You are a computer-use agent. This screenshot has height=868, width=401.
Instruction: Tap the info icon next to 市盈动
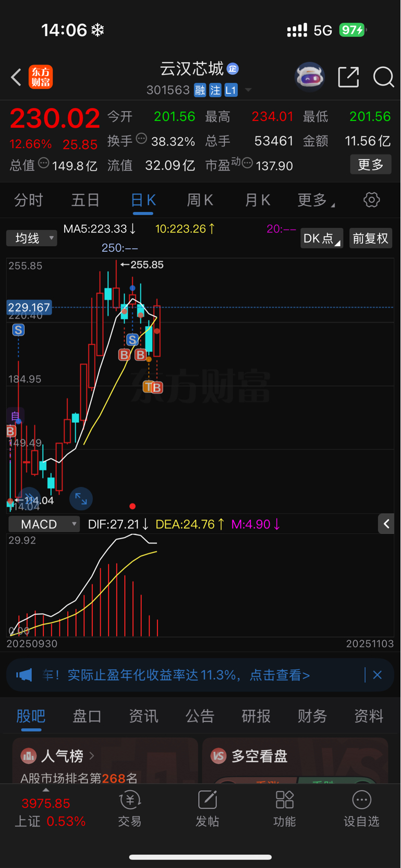pos(247,163)
